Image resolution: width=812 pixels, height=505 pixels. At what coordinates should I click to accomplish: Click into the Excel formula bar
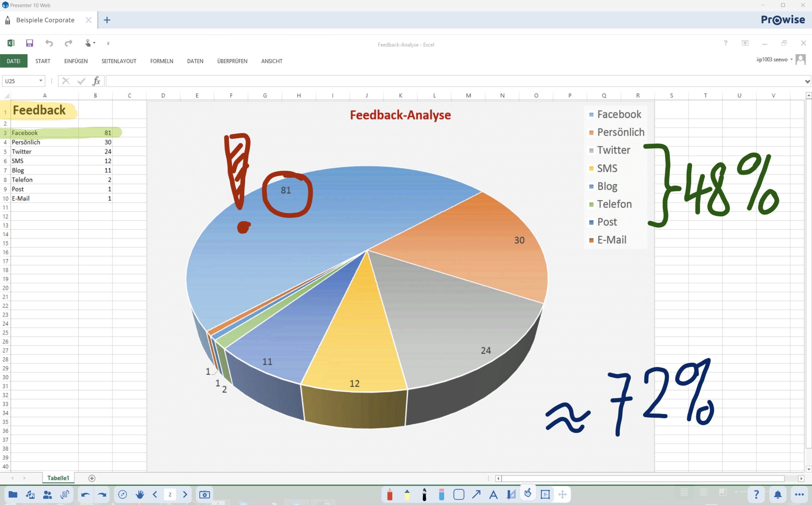pos(455,81)
